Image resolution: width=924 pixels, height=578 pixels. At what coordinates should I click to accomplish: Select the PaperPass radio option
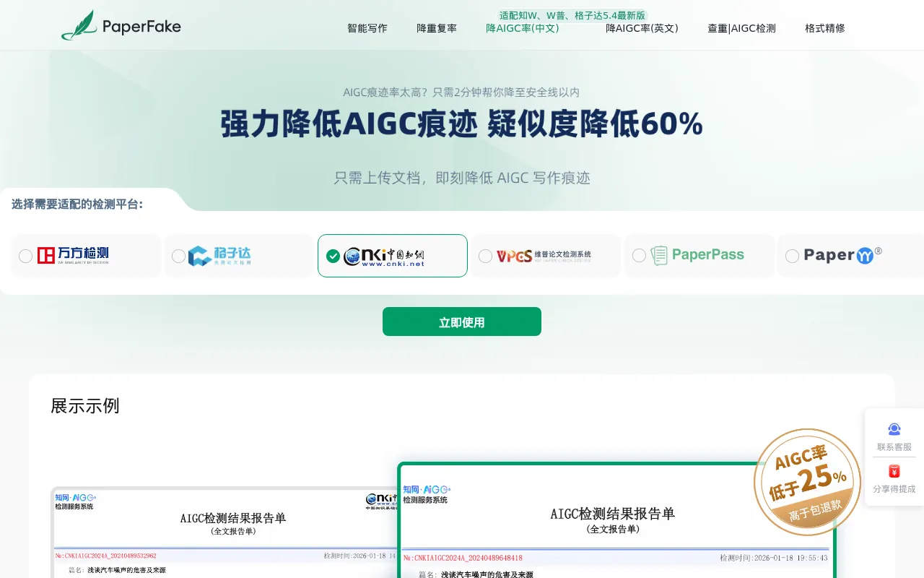639,256
